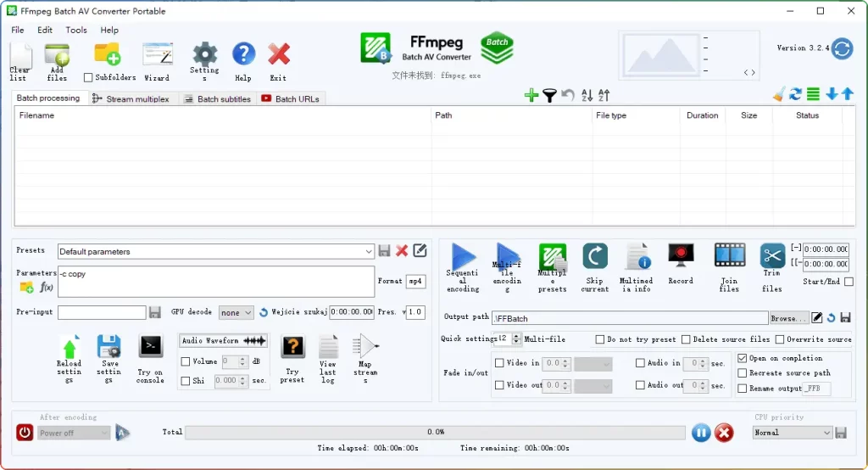This screenshot has width=868, height=470.
Task: Click Browse output path button
Action: [788, 318]
